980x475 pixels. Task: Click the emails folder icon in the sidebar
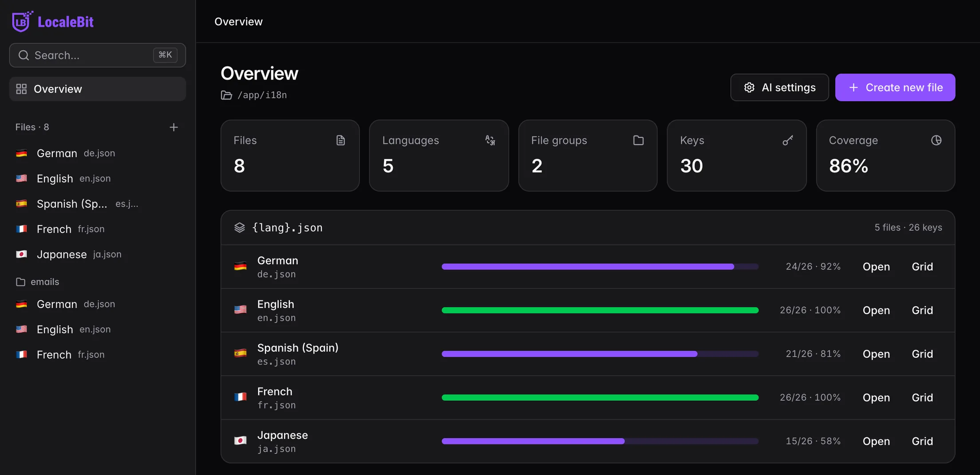click(x=20, y=282)
